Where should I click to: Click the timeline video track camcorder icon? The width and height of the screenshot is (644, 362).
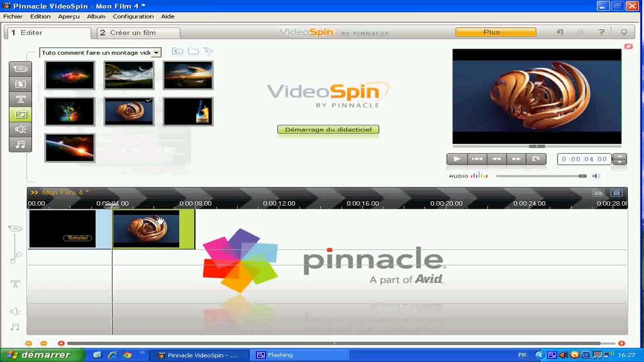coord(15,229)
